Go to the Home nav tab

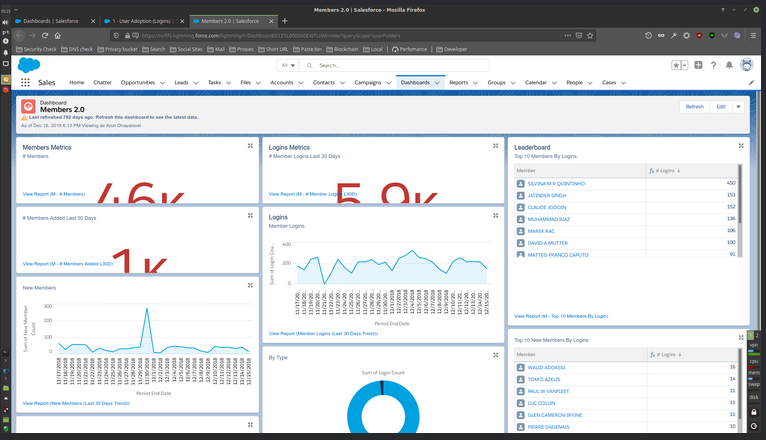pos(77,83)
